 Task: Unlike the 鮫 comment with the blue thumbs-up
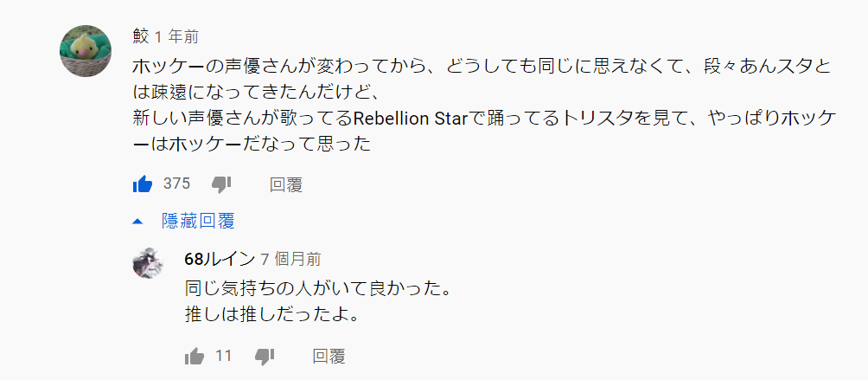tap(143, 184)
